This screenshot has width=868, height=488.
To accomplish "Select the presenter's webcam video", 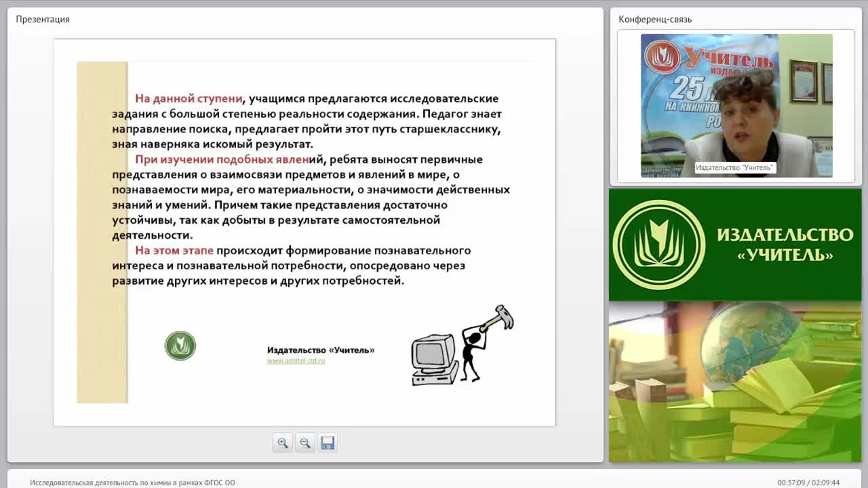I will (736, 106).
